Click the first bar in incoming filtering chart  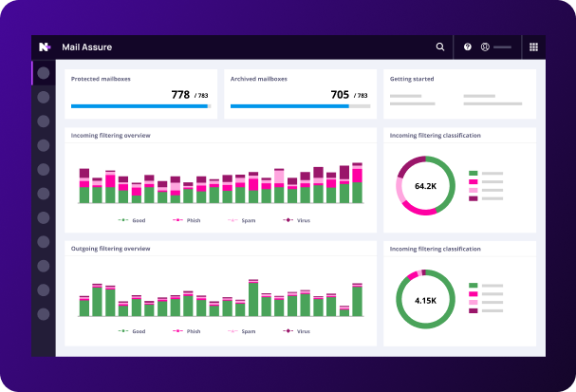(x=84, y=185)
